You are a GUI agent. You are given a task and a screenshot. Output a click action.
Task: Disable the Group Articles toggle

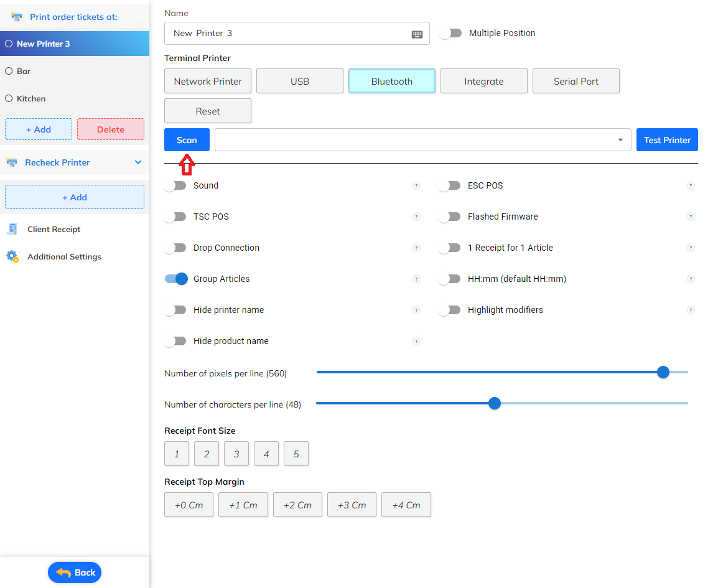coord(177,279)
